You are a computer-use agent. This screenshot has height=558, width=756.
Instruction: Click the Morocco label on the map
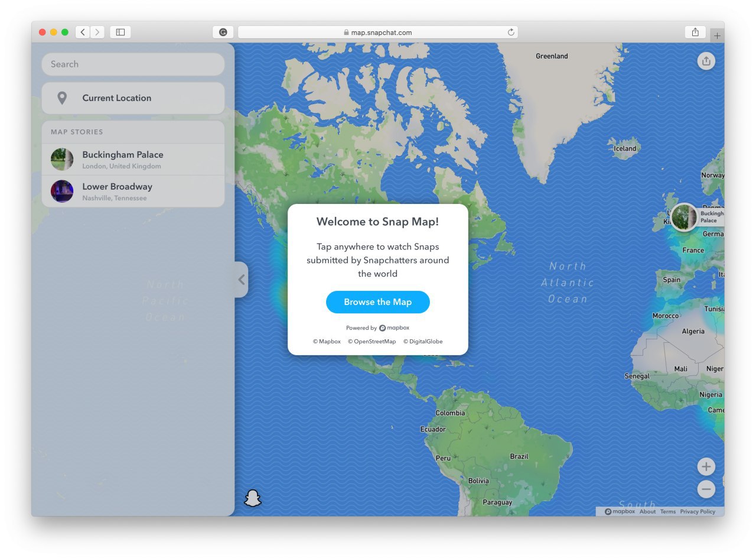666,316
